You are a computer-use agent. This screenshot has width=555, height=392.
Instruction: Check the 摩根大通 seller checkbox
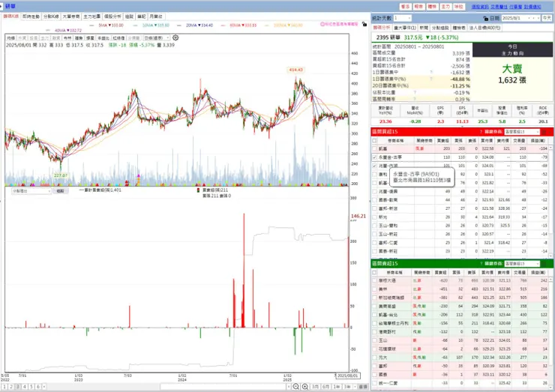pyautogui.click(x=374, y=280)
